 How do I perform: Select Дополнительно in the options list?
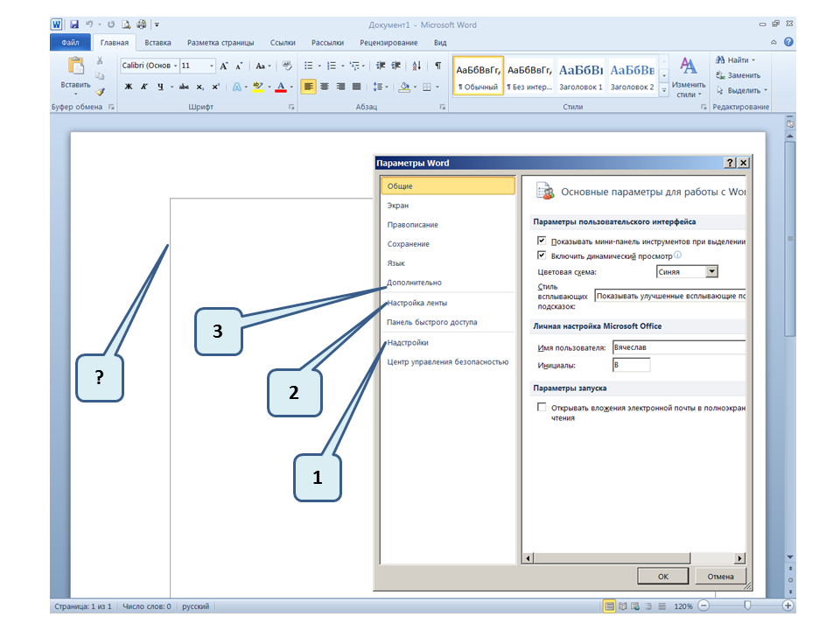point(414,283)
